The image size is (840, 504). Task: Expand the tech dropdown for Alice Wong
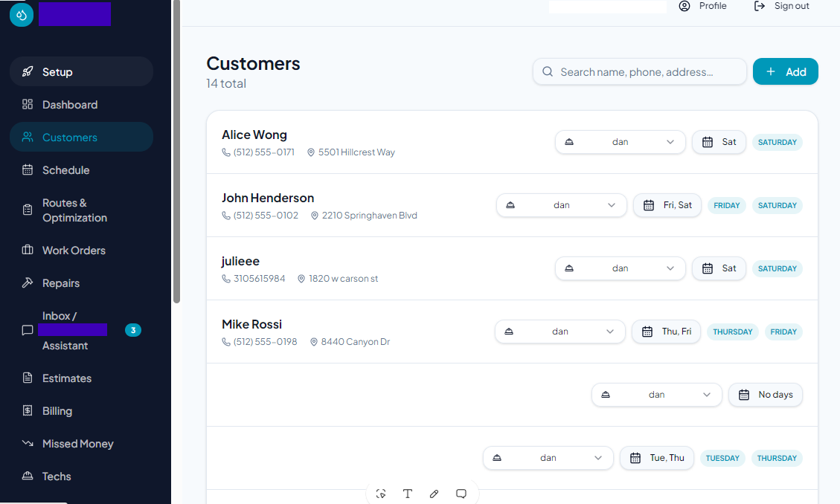[621, 142]
